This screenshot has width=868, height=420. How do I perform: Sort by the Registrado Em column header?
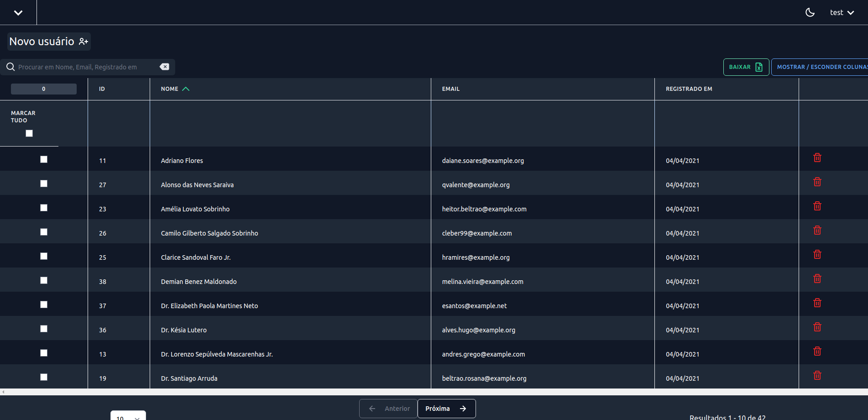tap(689, 89)
